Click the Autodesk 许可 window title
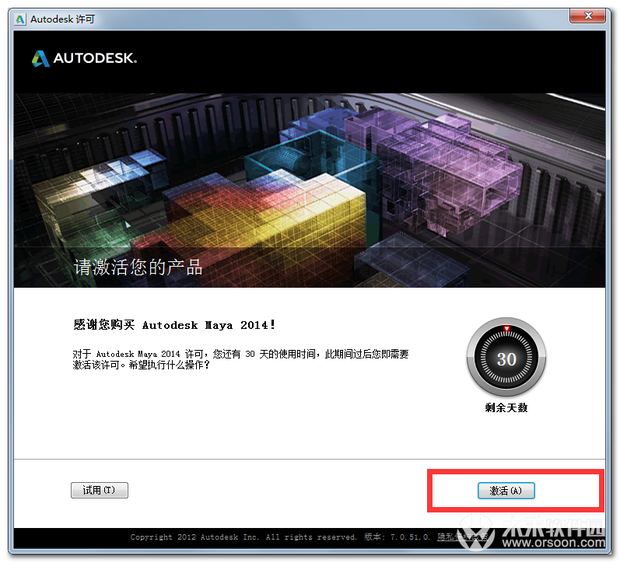The image size is (620, 563). pyautogui.click(x=62, y=19)
